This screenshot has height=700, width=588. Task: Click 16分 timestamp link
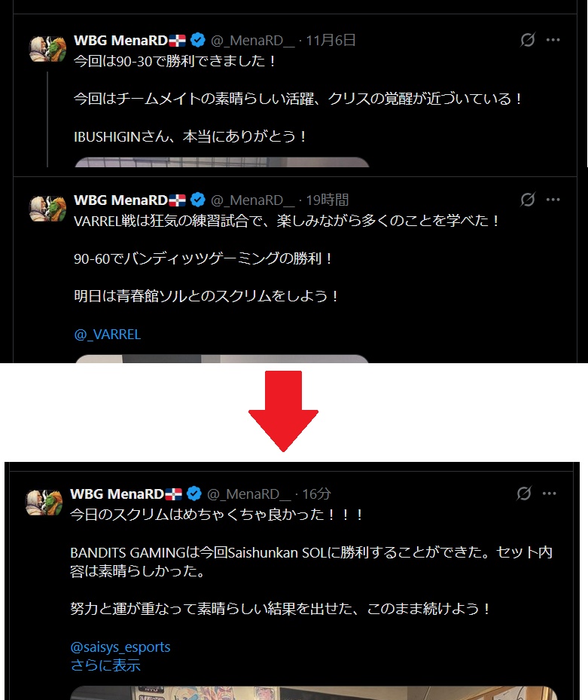point(316,494)
